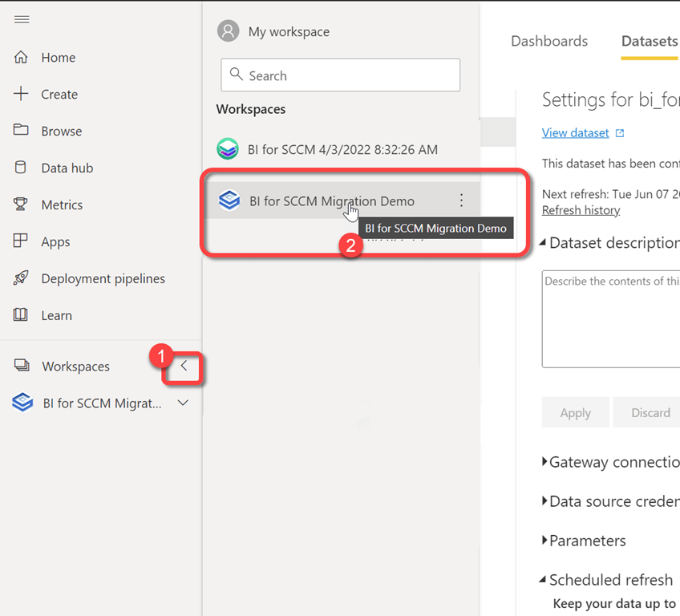Open more options for BI for SCCM Migration Demo
This screenshot has height=616, width=680.
[461, 200]
